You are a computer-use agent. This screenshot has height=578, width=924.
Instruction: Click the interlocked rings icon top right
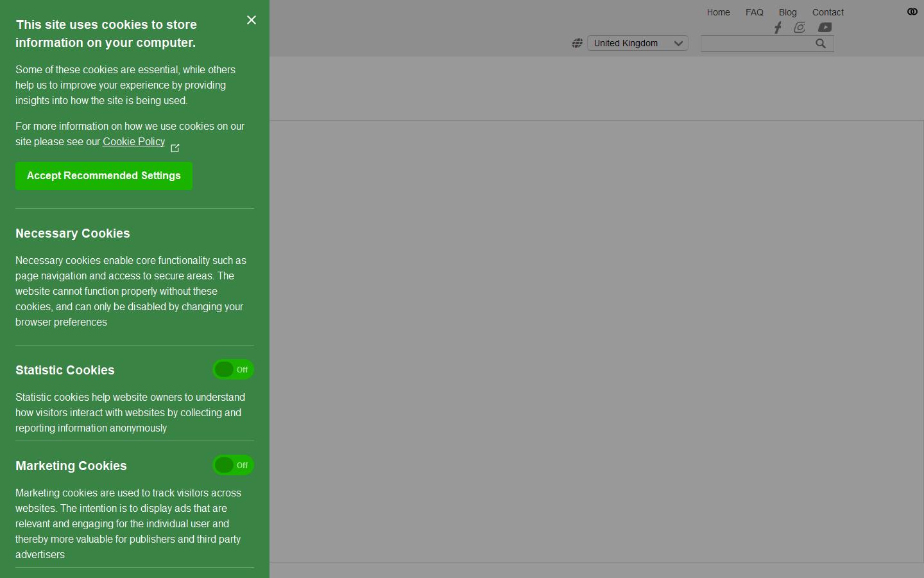click(912, 12)
